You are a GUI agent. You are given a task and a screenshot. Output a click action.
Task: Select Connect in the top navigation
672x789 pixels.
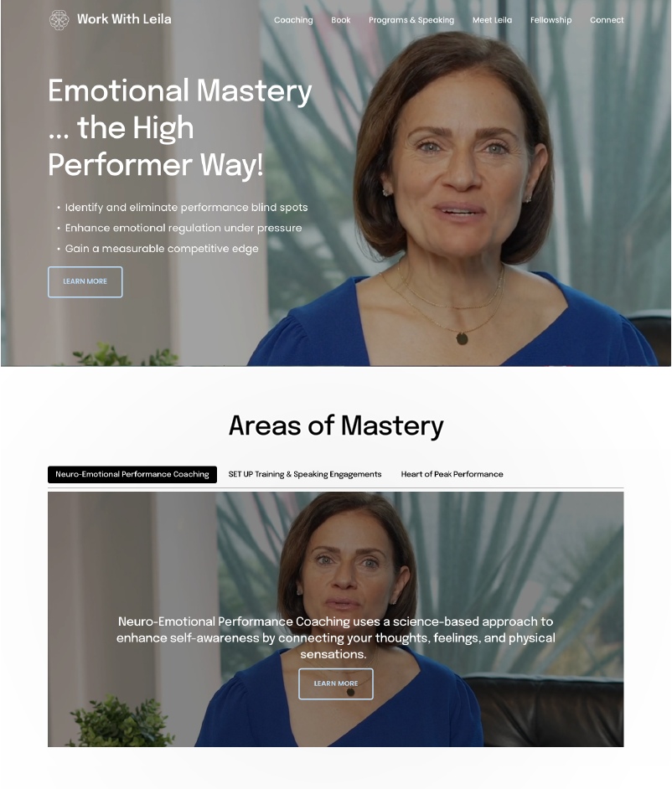(607, 20)
